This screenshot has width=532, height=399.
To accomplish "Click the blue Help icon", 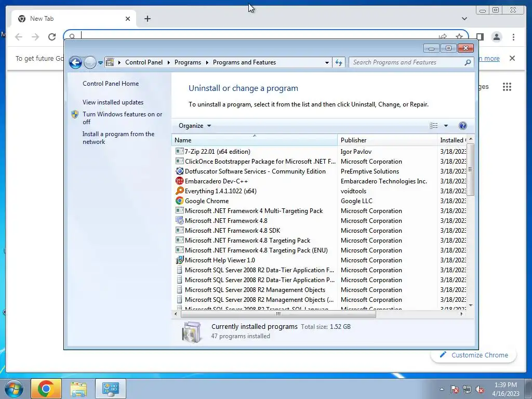I will click(x=462, y=126).
